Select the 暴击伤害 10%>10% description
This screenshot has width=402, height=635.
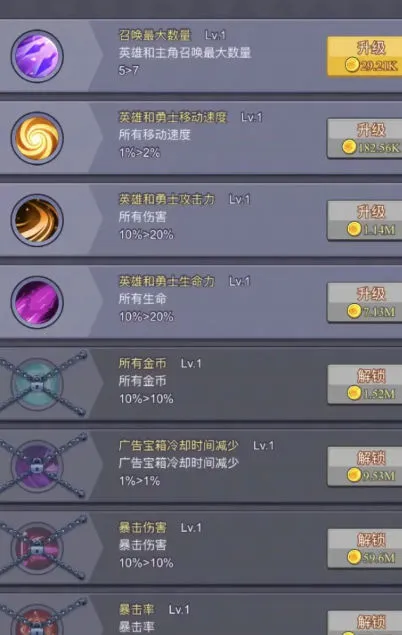pyautogui.click(x=146, y=563)
